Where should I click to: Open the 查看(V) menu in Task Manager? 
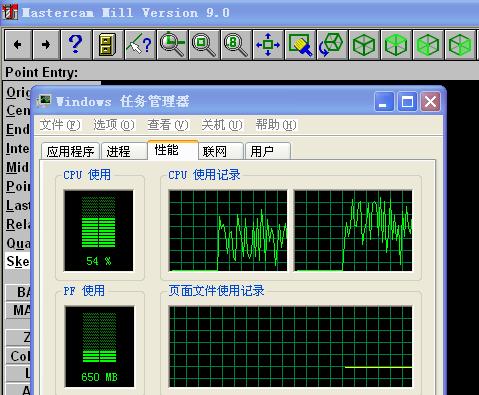(x=168, y=125)
